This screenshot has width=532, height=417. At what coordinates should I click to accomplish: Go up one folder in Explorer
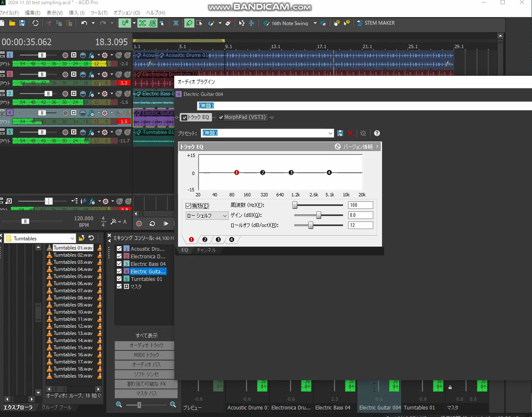click(81, 238)
